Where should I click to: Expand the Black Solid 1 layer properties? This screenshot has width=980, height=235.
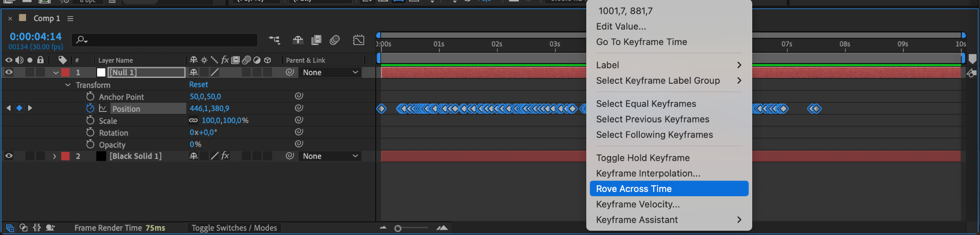tap(55, 157)
